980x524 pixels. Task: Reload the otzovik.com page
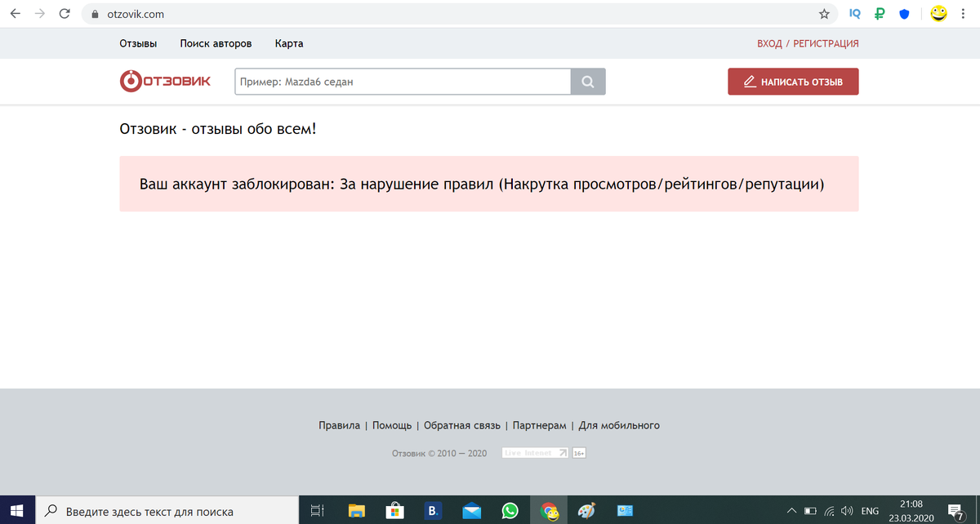[x=65, y=14]
